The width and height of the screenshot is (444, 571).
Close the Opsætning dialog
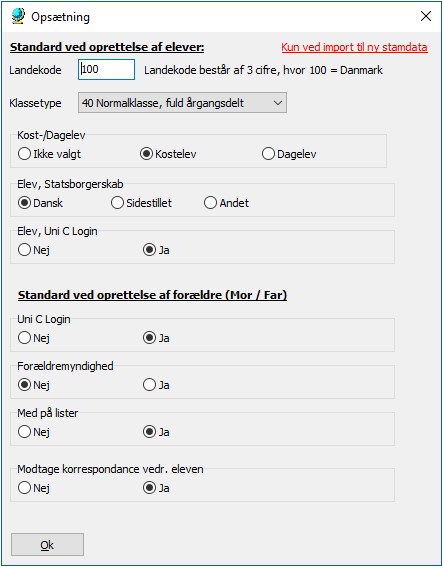coord(426,16)
